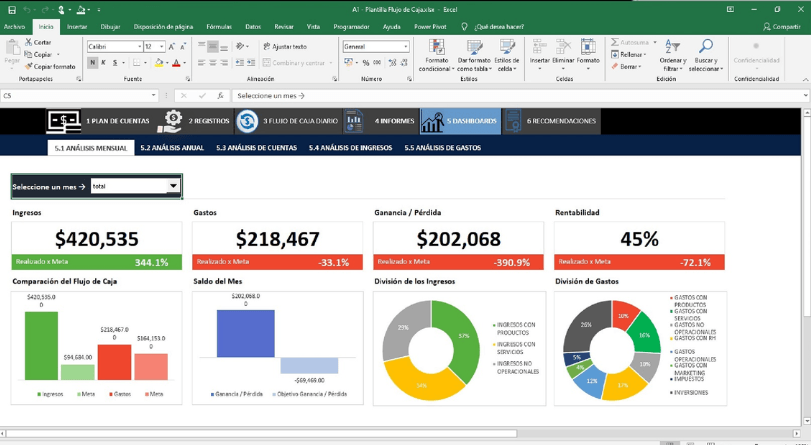Click the Insertar celdas icon
This screenshot has height=445, width=811.
pos(539,47)
